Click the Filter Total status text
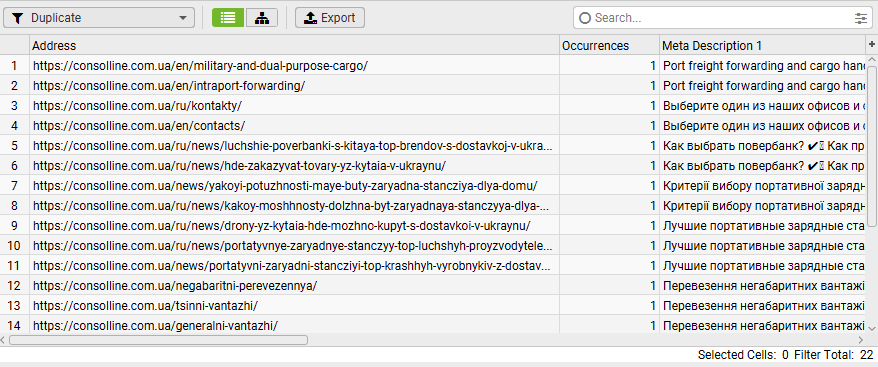The image size is (878, 367). coord(834,355)
